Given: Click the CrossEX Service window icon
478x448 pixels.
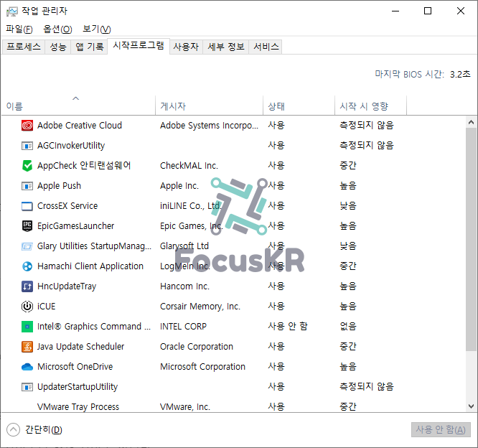Looking at the screenshot, I should click(x=27, y=206).
